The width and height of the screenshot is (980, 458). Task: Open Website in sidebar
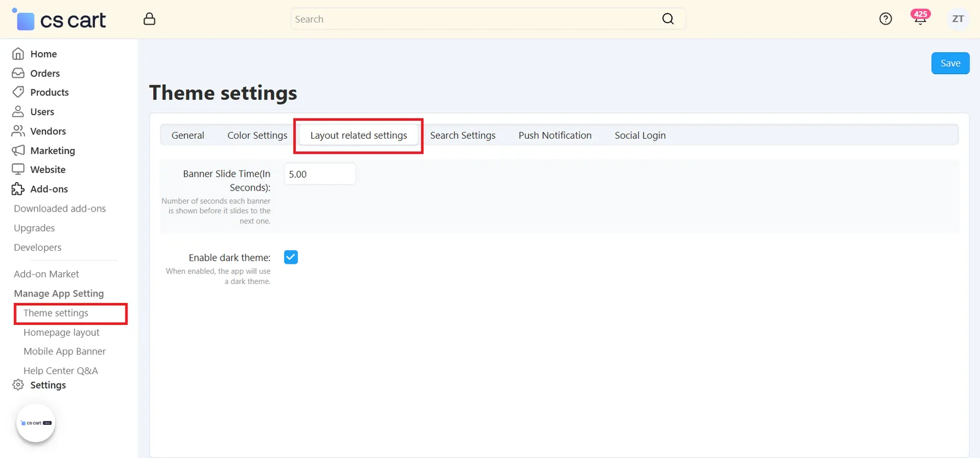(48, 170)
